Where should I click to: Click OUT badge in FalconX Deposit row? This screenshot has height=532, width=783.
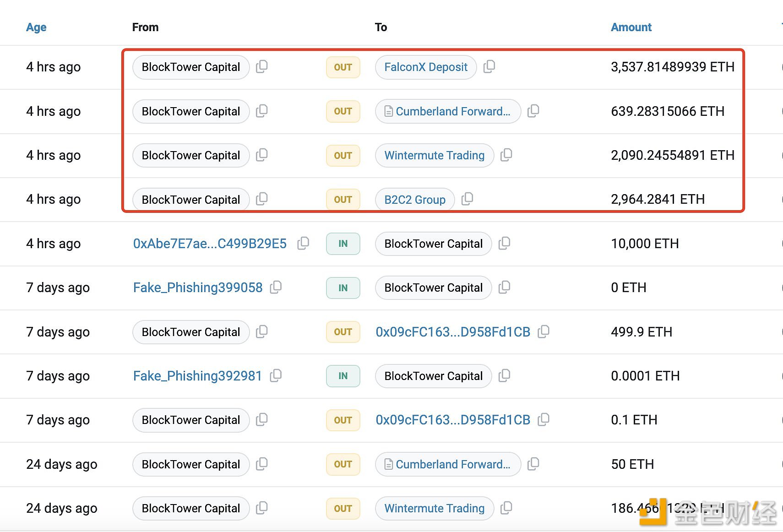point(343,67)
